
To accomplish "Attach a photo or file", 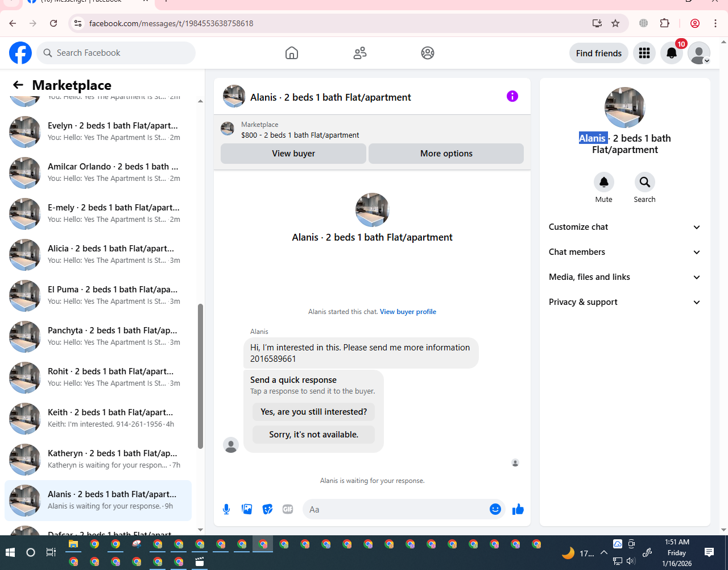I will [x=247, y=509].
